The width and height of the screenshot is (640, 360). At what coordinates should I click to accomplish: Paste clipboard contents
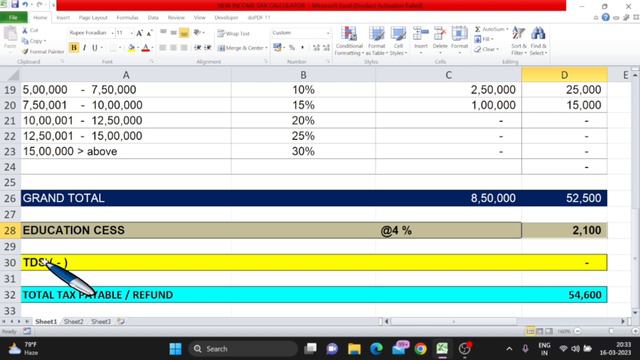(x=10, y=38)
